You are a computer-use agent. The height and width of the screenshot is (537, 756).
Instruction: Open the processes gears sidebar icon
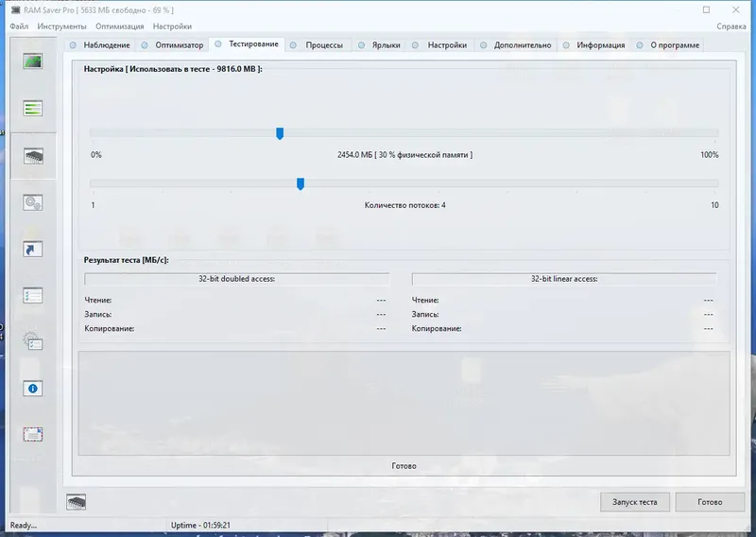click(33, 202)
